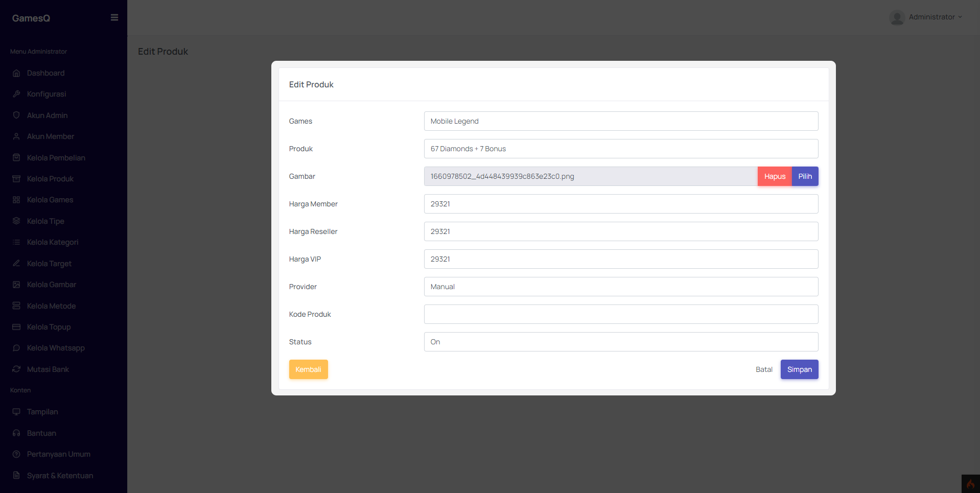Click the Konfigurasi wrench icon
The height and width of the screenshot is (493, 980).
(x=16, y=94)
